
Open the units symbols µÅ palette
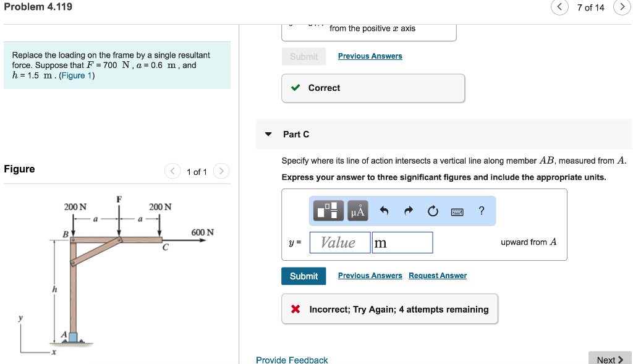point(358,211)
